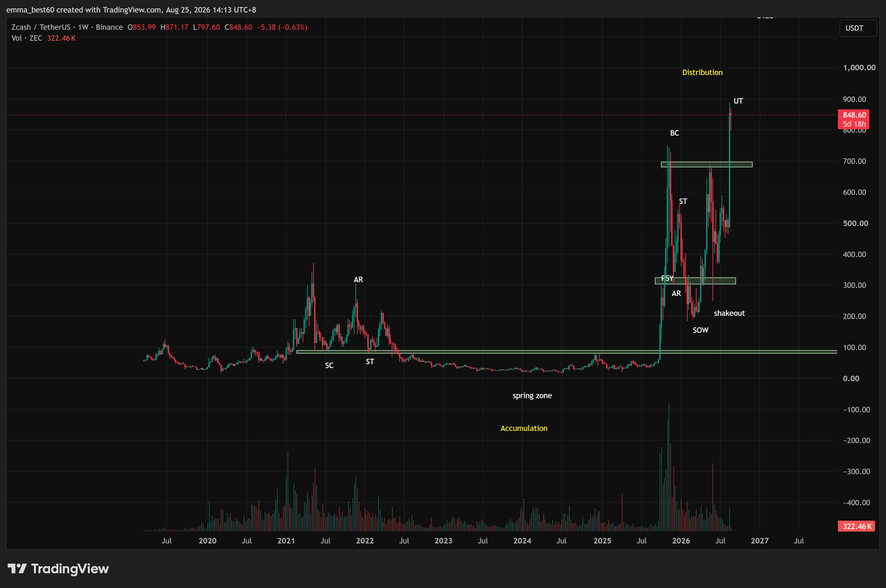886x588 pixels.
Task: Open the USDT currency selector
Action: coord(858,28)
